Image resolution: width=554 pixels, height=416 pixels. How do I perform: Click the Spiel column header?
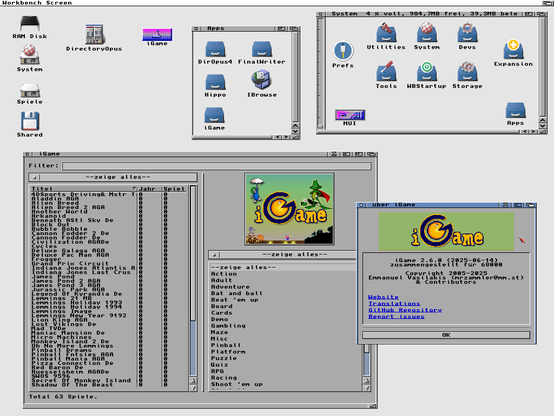[x=175, y=189]
